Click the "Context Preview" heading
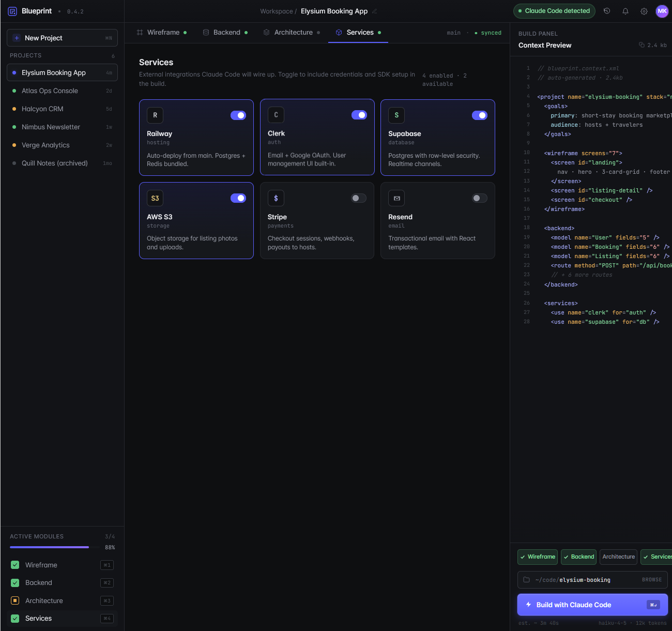Screen dimensions: 672x631 coord(545,46)
